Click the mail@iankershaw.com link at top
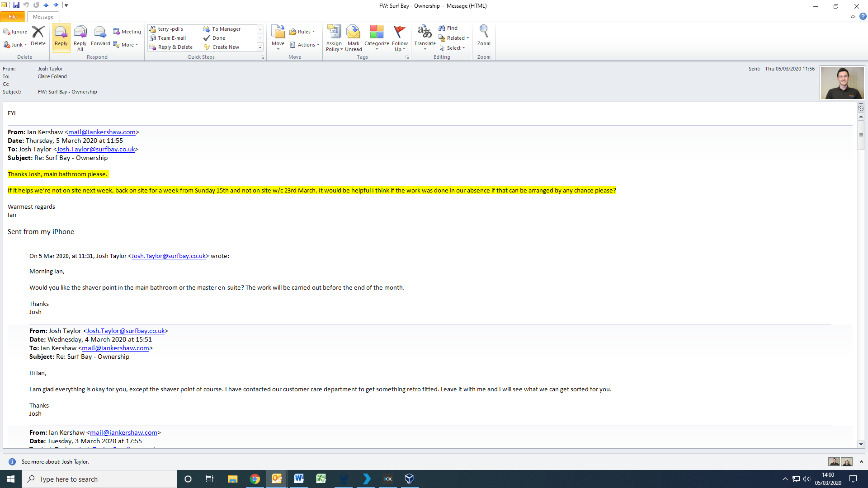Screen dimensions: 868x488 tap(102, 132)
